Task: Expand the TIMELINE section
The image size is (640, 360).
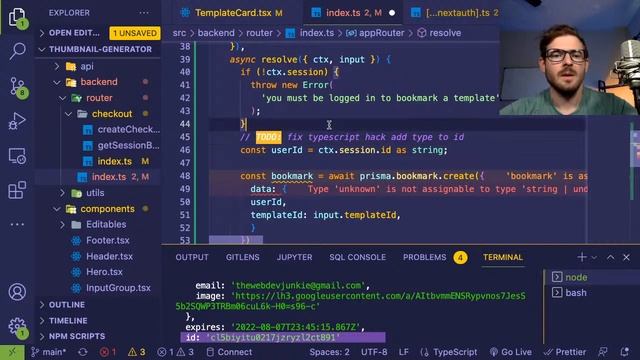Action: [68, 321]
